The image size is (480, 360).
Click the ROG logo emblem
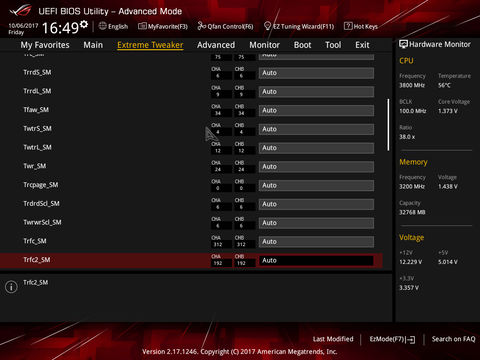[x=21, y=11]
